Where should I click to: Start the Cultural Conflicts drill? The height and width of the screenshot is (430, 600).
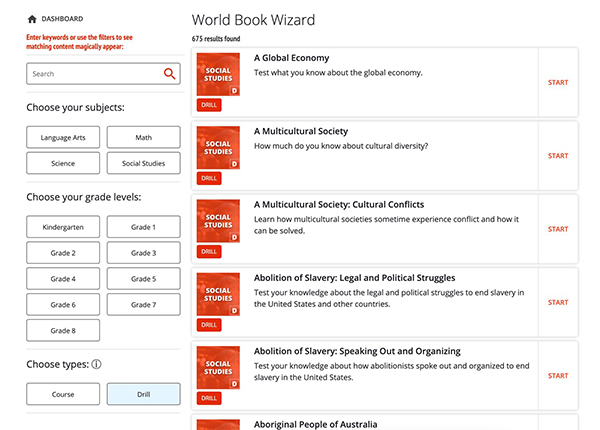pyautogui.click(x=558, y=229)
